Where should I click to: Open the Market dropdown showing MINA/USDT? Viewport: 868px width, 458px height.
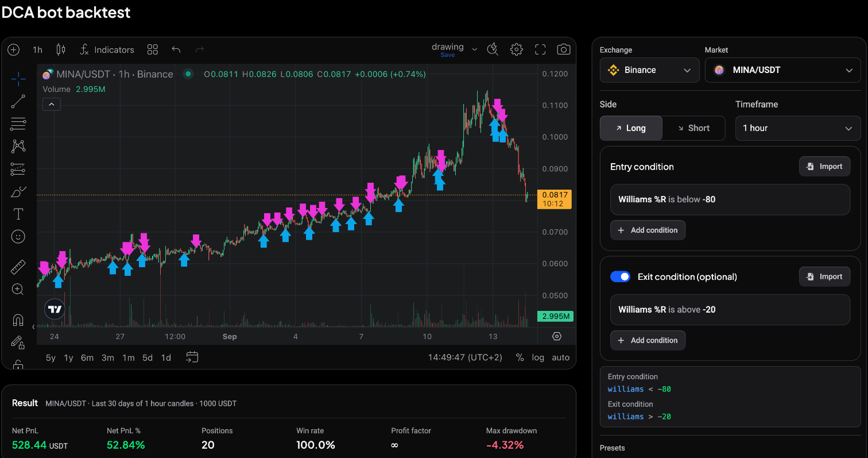point(783,70)
